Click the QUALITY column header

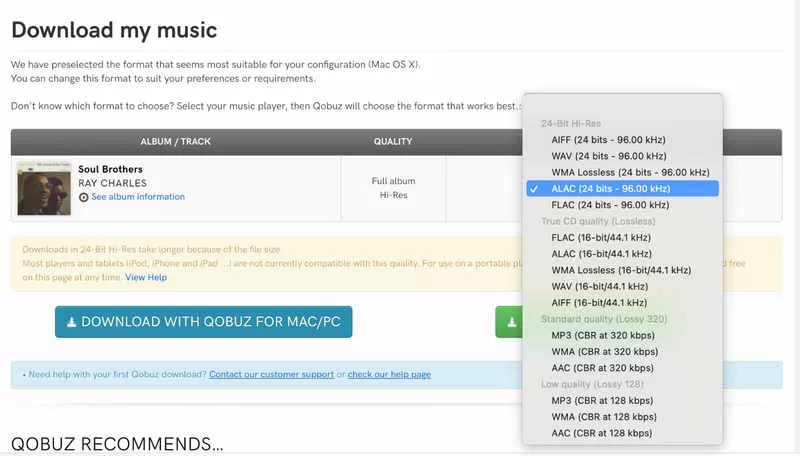(393, 142)
